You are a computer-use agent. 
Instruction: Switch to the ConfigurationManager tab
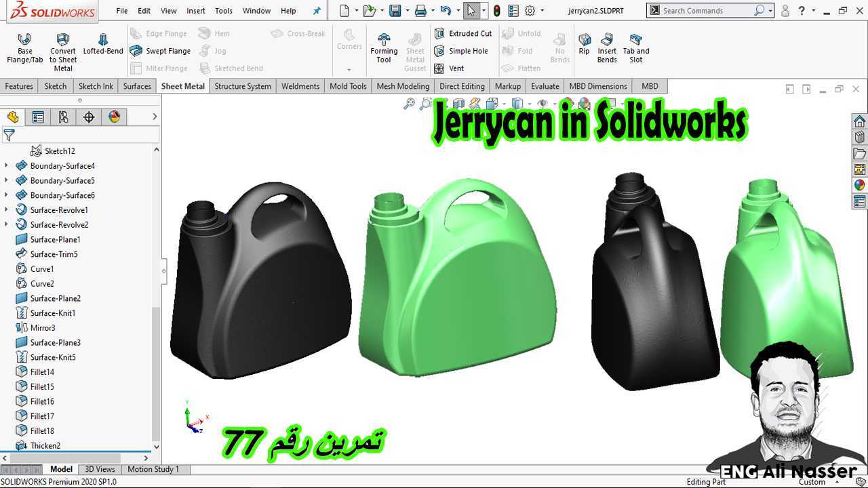pos(63,117)
